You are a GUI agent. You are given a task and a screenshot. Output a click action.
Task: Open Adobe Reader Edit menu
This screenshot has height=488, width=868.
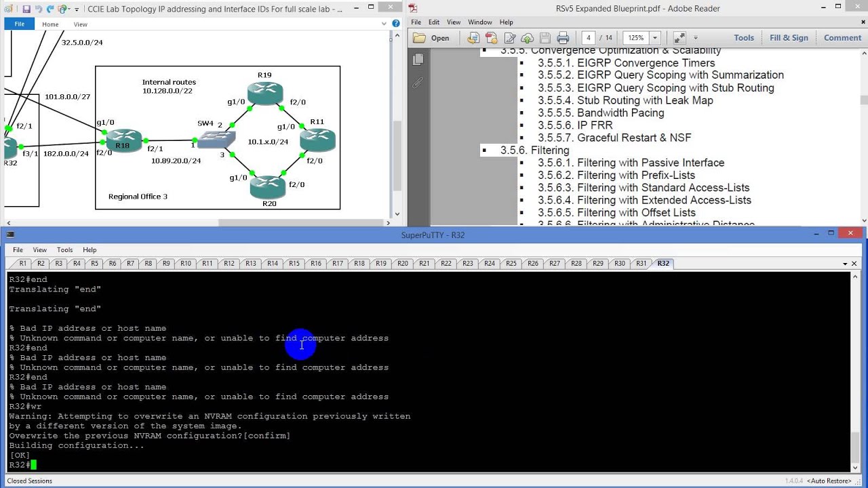pyautogui.click(x=434, y=22)
